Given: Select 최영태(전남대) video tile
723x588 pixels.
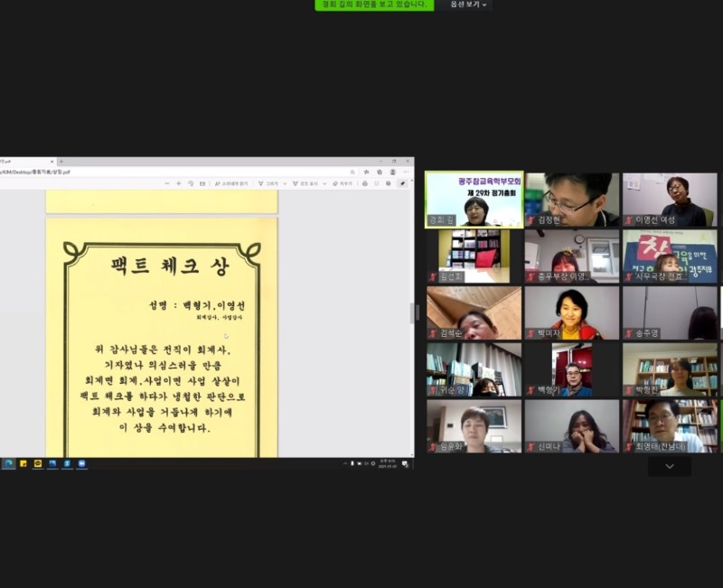Looking at the screenshot, I should tap(670, 426).
